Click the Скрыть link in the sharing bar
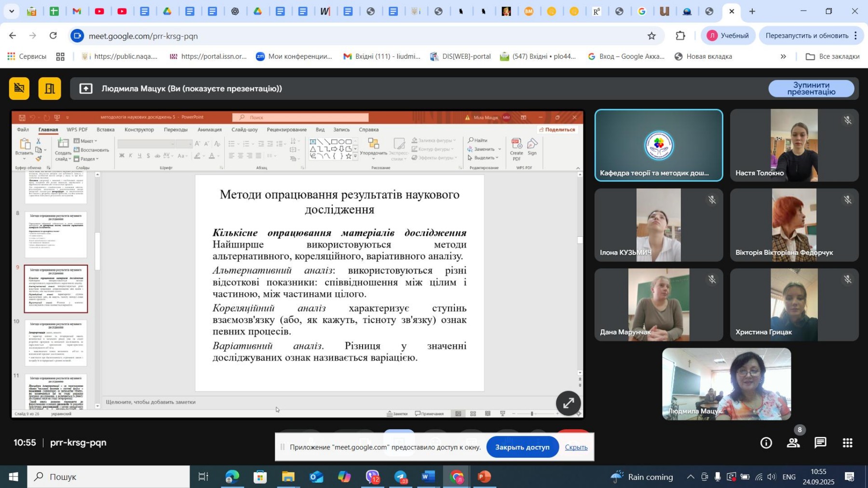Screen dimensions: 868x488 pos(576,447)
